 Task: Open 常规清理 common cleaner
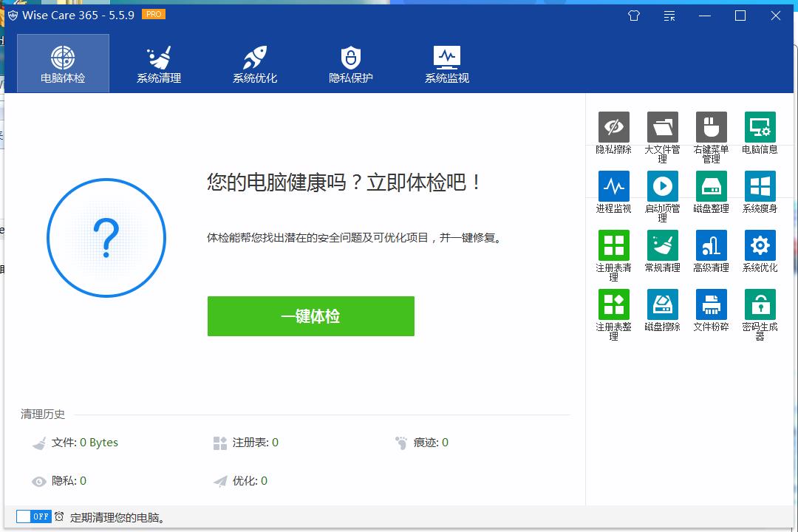[x=662, y=244]
